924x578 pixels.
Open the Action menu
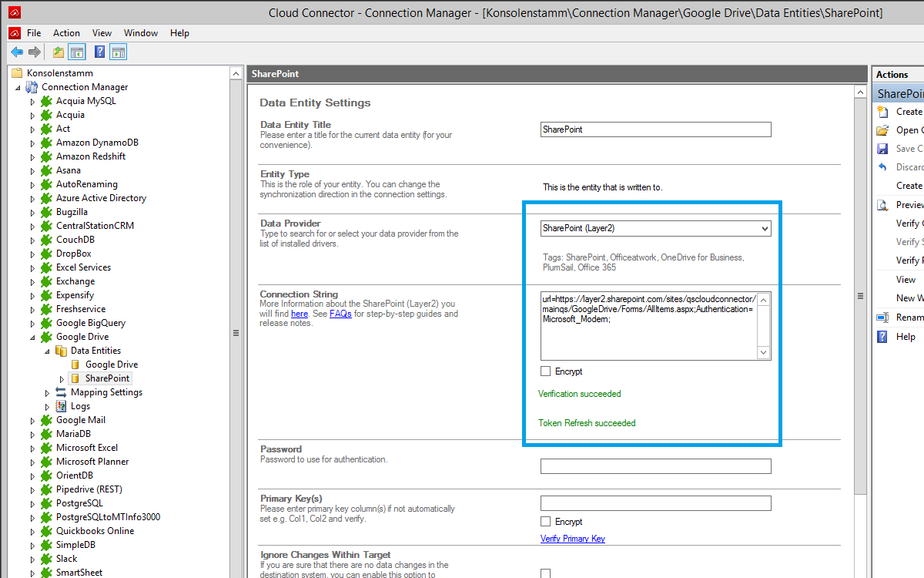[x=66, y=33]
